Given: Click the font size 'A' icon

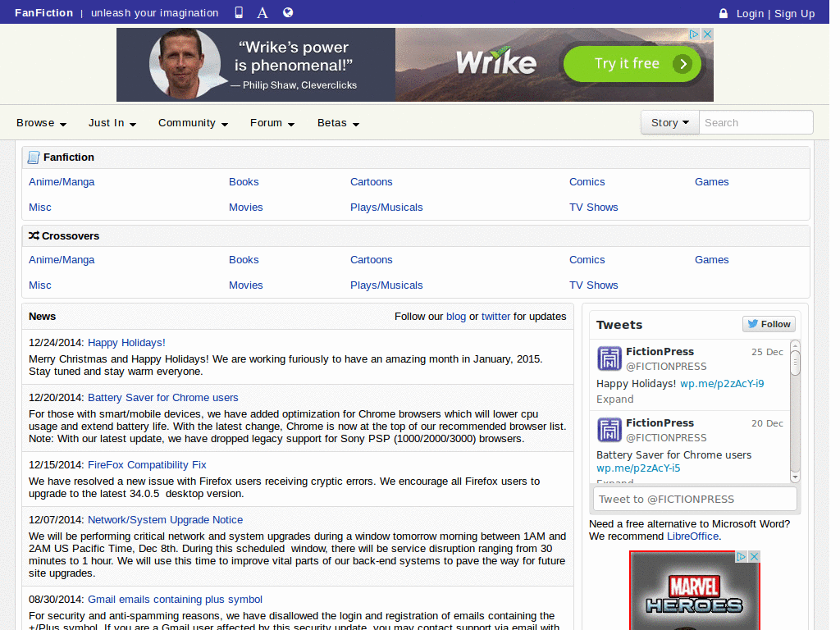Looking at the screenshot, I should [262, 12].
